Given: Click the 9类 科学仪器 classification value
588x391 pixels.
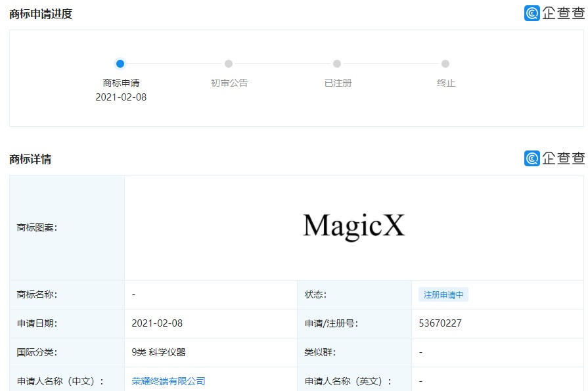Looking at the screenshot, I should (158, 352).
